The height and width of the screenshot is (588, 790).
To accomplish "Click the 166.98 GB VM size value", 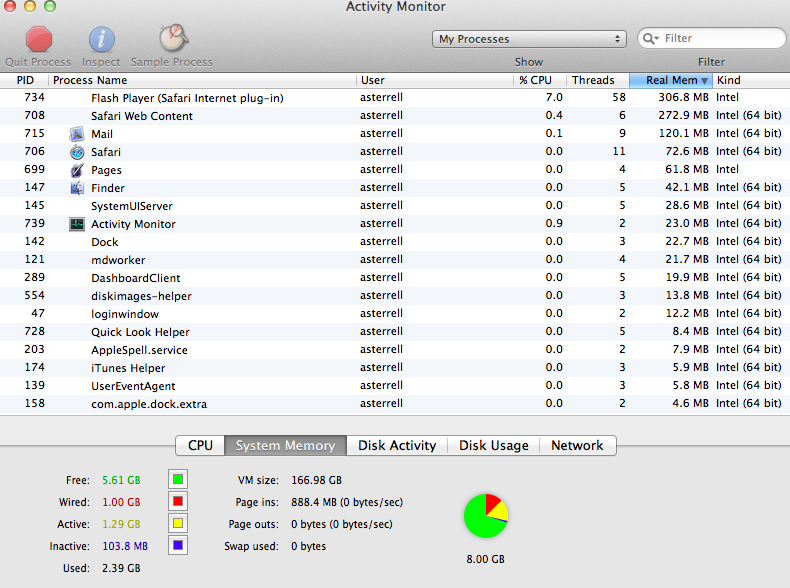I will (316, 480).
